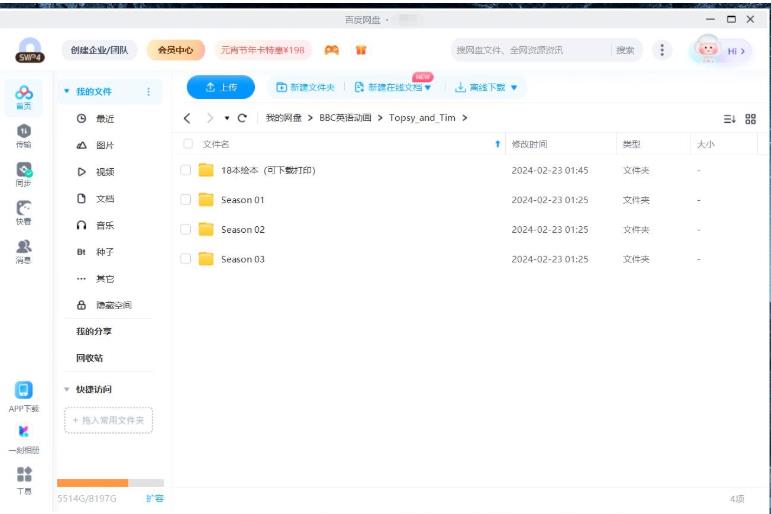This screenshot has width=771, height=514.
Task: Select 图片 in the sidebar
Action: point(105,145)
